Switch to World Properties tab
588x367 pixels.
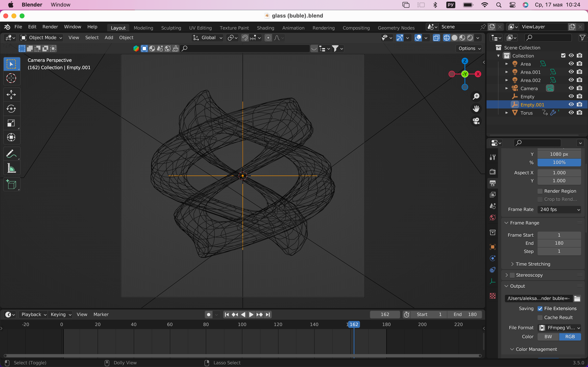[492, 218]
